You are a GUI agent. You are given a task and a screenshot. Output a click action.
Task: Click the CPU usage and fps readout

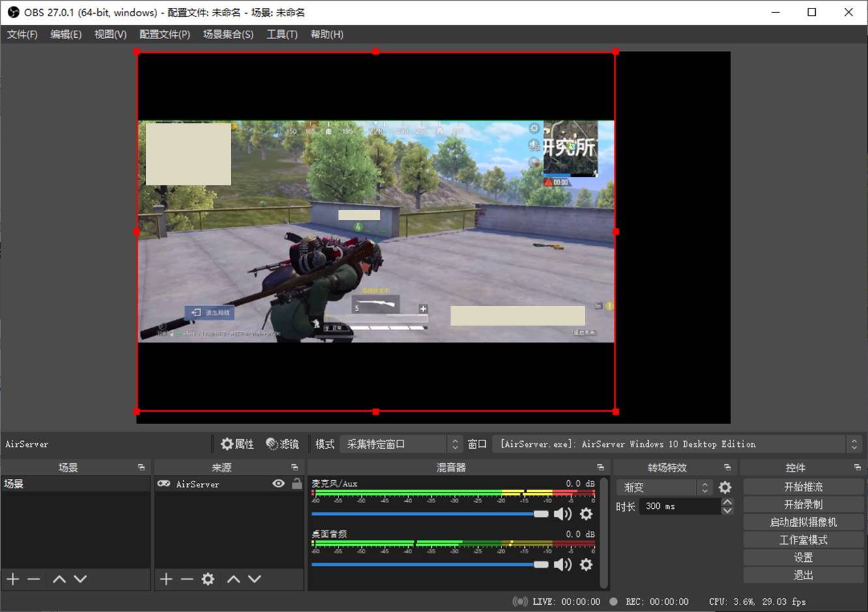(x=757, y=602)
